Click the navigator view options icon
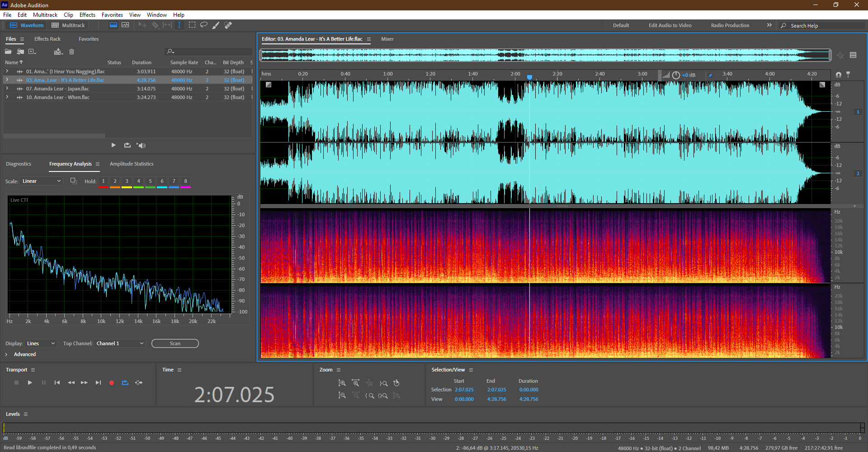868x452 pixels. 853,55
